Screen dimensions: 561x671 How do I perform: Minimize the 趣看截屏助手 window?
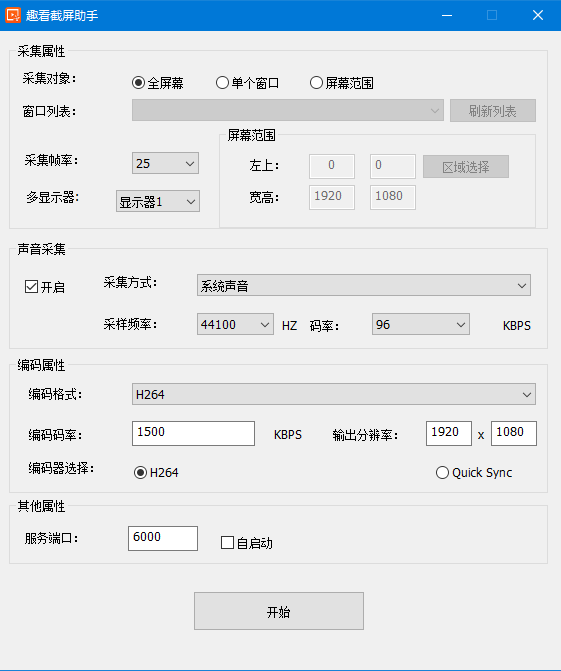pyautogui.click(x=447, y=15)
